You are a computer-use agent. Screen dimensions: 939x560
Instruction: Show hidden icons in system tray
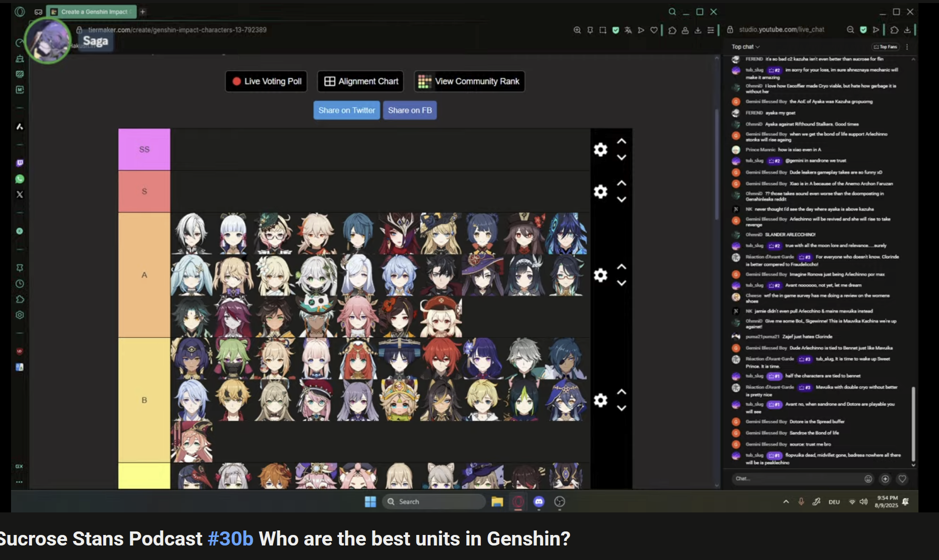click(786, 501)
